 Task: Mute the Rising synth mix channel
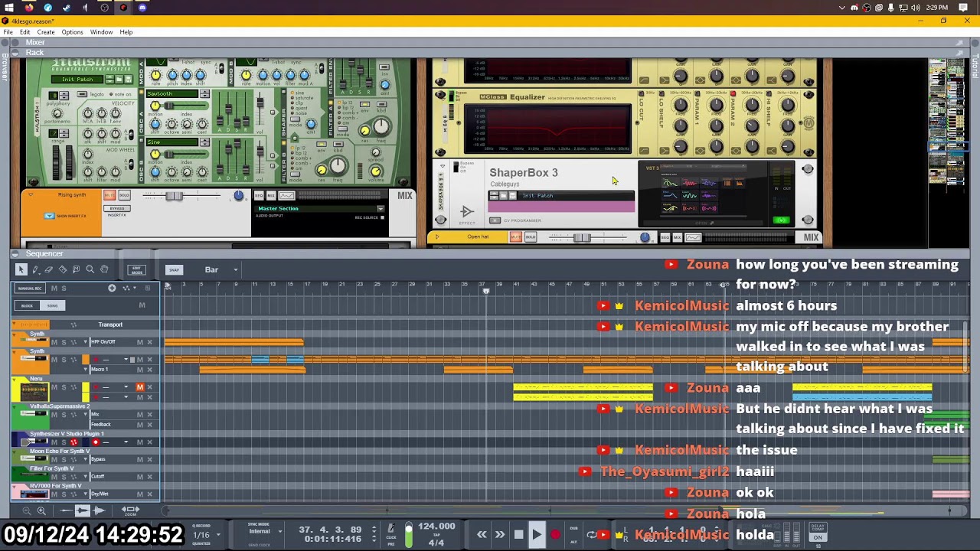(x=109, y=195)
